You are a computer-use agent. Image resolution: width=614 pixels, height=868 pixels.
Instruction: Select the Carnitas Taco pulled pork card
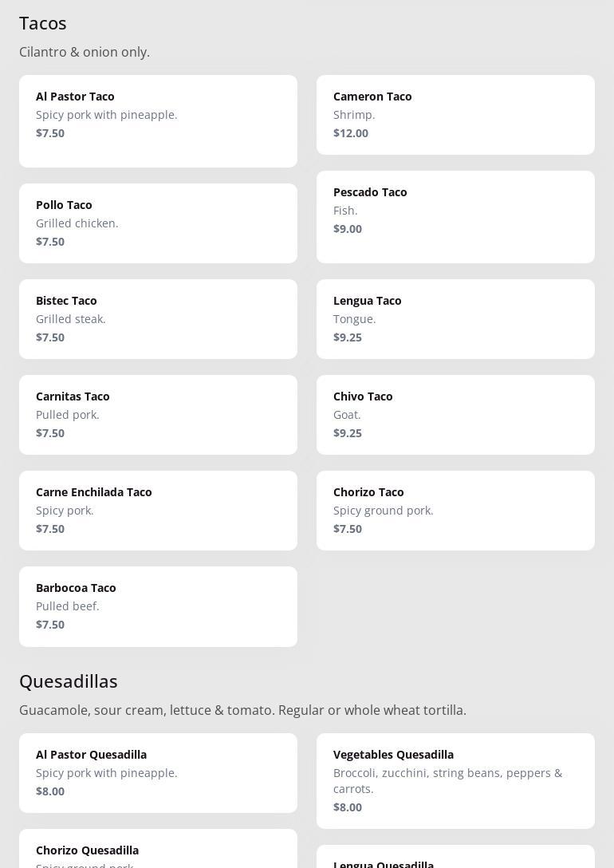tap(158, 415)
